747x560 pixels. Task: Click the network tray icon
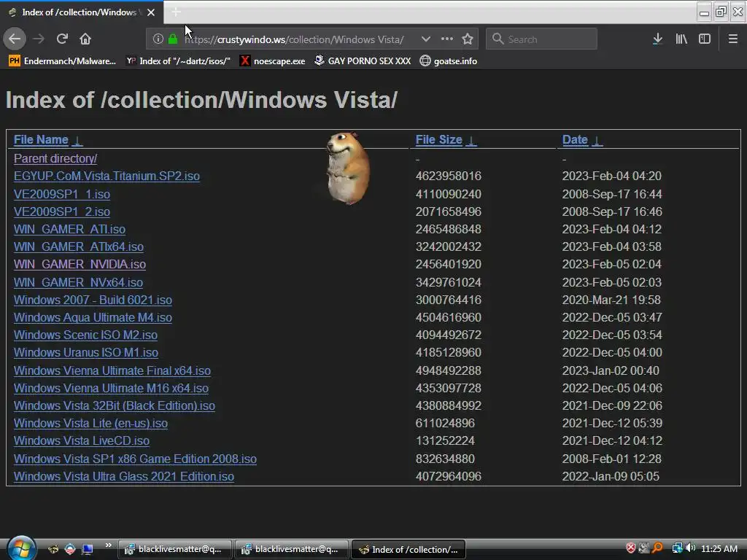point(677,548)
